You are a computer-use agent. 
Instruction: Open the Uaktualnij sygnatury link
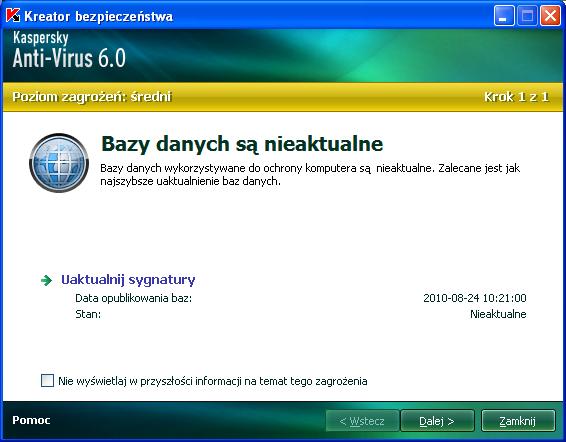tap(128, 280)
